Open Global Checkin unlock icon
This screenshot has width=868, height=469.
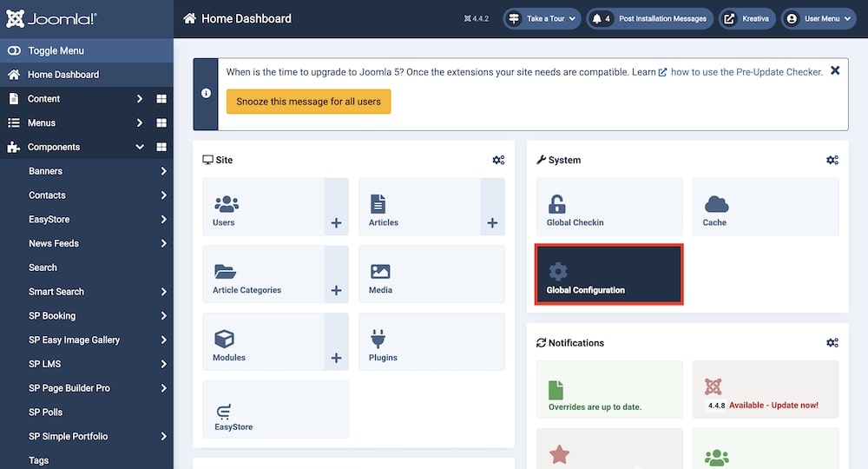[556, 204]
